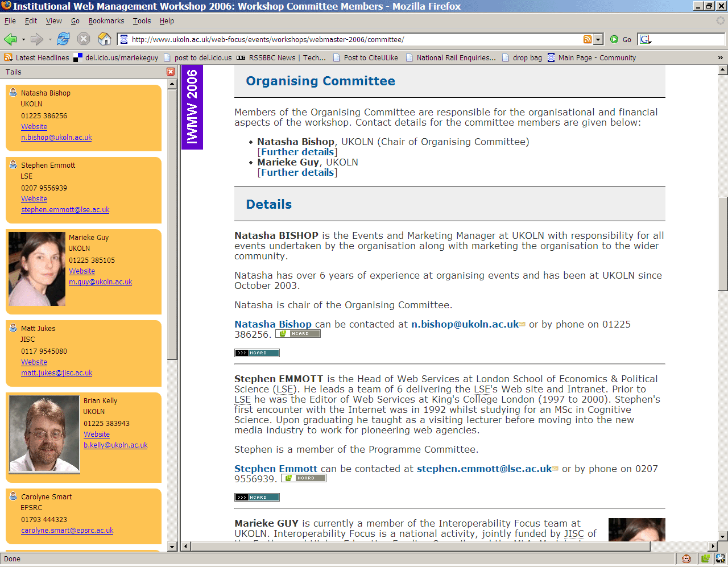Open the View menu

tap(54, 21)
